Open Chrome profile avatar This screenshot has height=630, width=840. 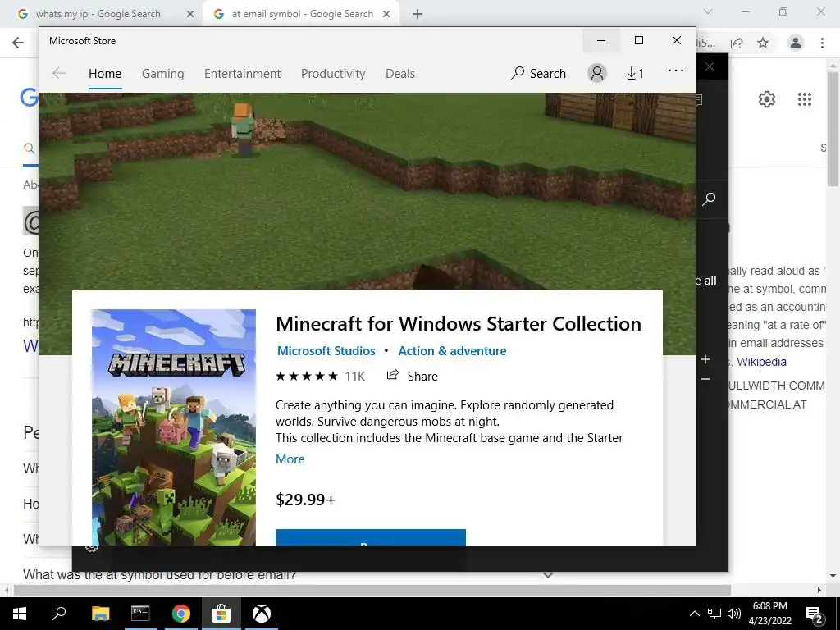click(795, 43)
